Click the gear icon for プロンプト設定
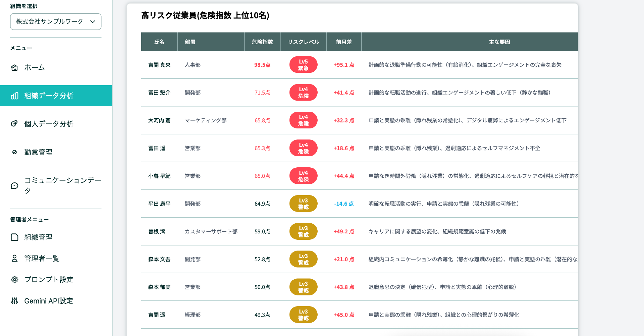This screenshot has height=336, width=644. pos(14,280)
